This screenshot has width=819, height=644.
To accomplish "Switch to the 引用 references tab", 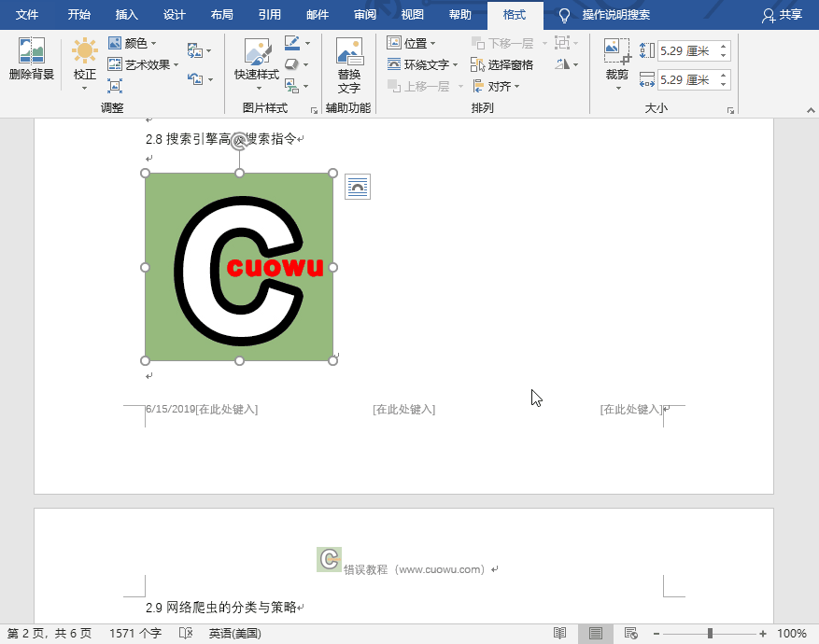I will click(270, 15).
